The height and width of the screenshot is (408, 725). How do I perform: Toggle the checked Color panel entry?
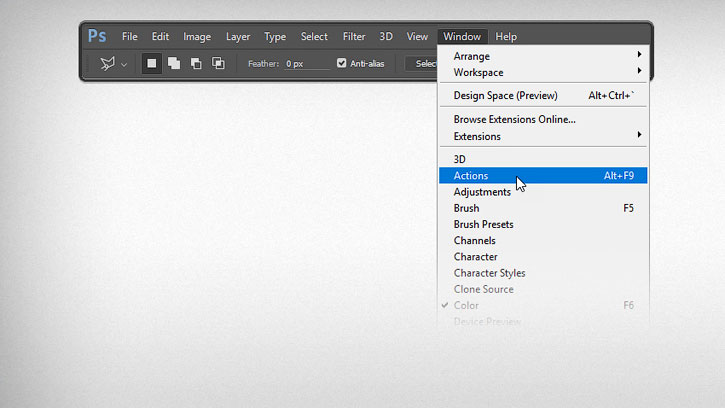(x=543, y=305)
